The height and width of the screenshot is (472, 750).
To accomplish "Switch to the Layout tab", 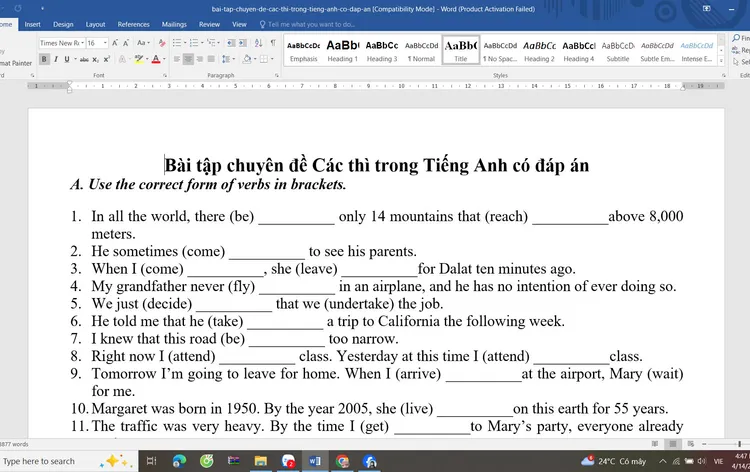I will click(x=95, y=24).
